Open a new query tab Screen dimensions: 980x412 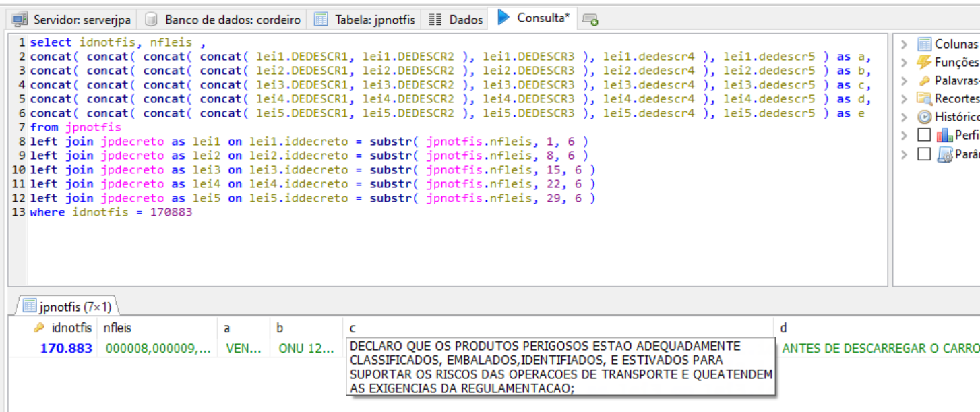point(590,20)
